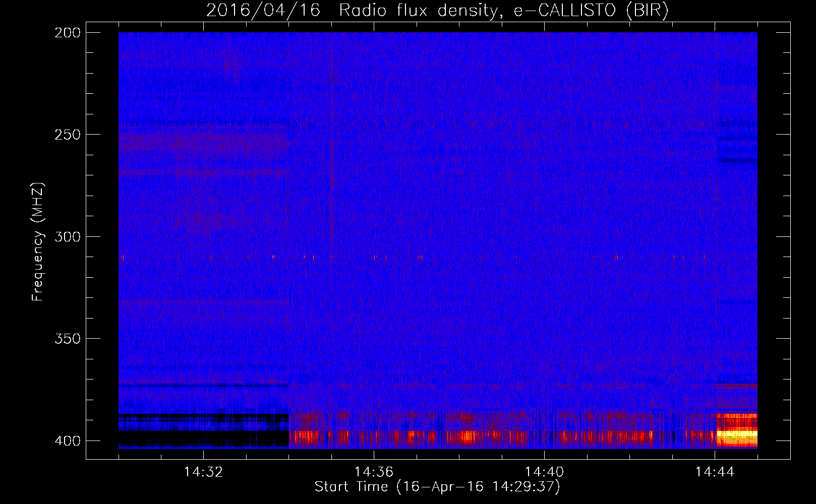The width and height of the screenshot is (816, 504).
Task: Select the 300 frequency tick label
Action: click(68, 237)
